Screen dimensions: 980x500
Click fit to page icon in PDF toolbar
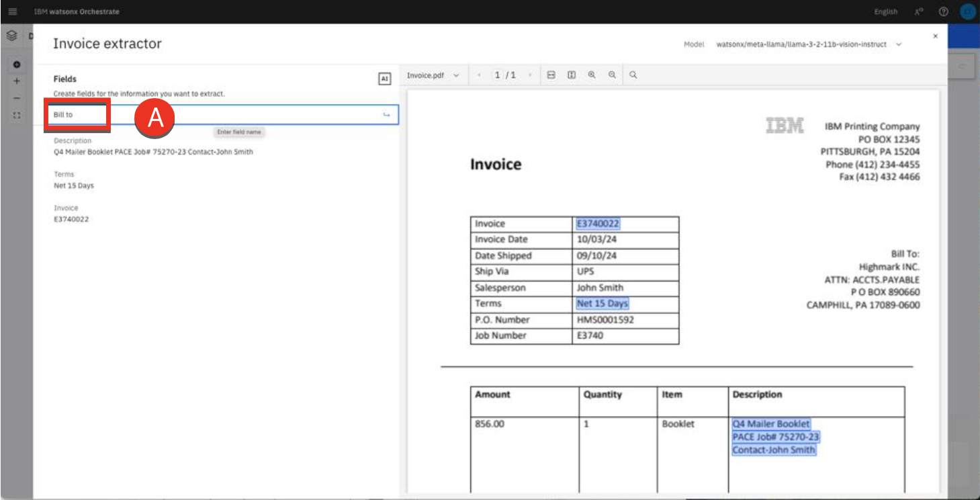tap(572, 75)
